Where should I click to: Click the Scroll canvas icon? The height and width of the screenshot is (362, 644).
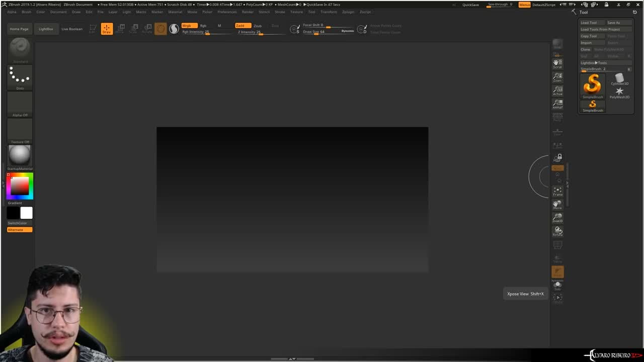pos(557,64)
